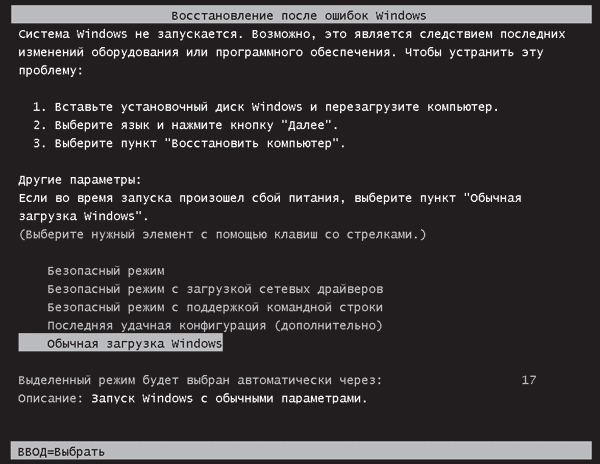
Task: Click "ВВОД=Выбрать" in the bottom bar
Action: tap(60, 451)
